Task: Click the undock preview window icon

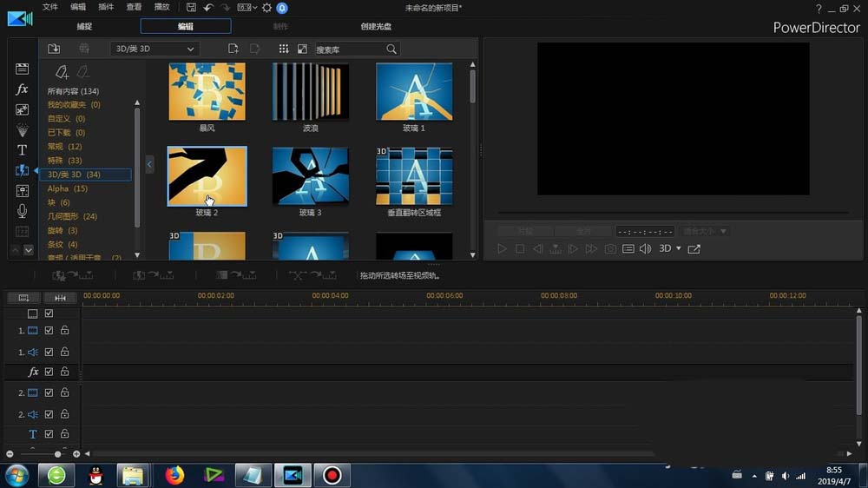Action: (x=694, y=248)
